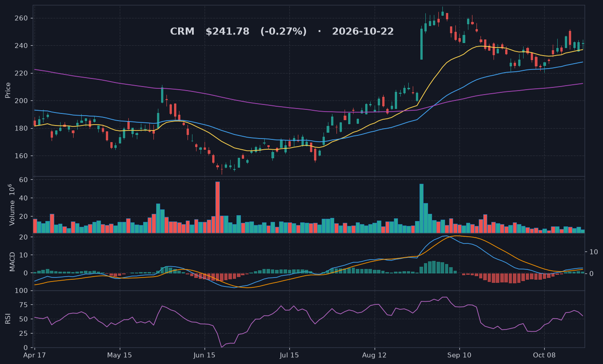The width and height of the screenshot is (603, 364).
Task: Click the tallest mid-June volume spike bar
Action: 218,207
